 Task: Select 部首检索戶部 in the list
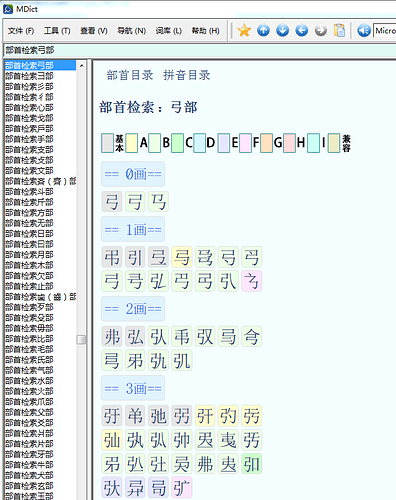click(x=40, y=129)
